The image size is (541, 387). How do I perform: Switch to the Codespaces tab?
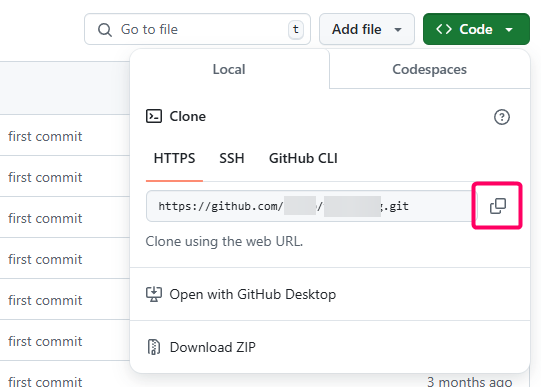[430, 69]
